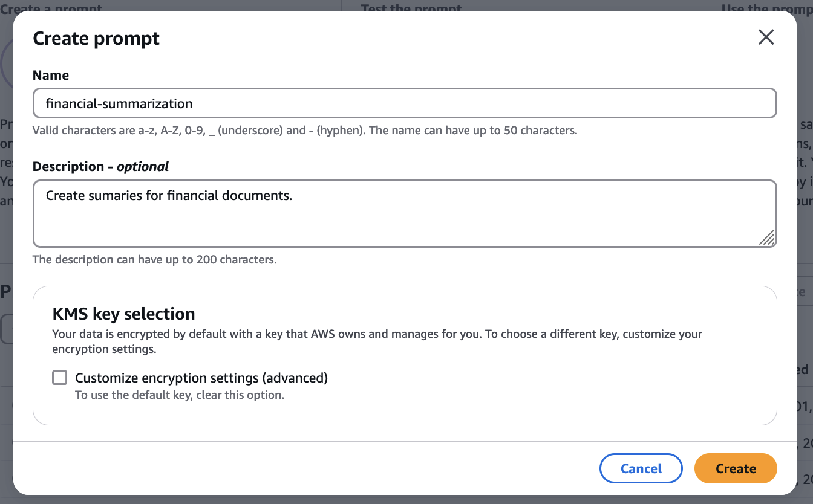Click the 'KMS key selection' heading

tap(123, 314)
